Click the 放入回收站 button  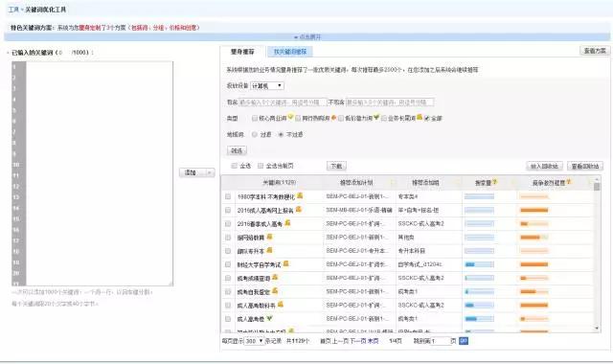point(544,166)
